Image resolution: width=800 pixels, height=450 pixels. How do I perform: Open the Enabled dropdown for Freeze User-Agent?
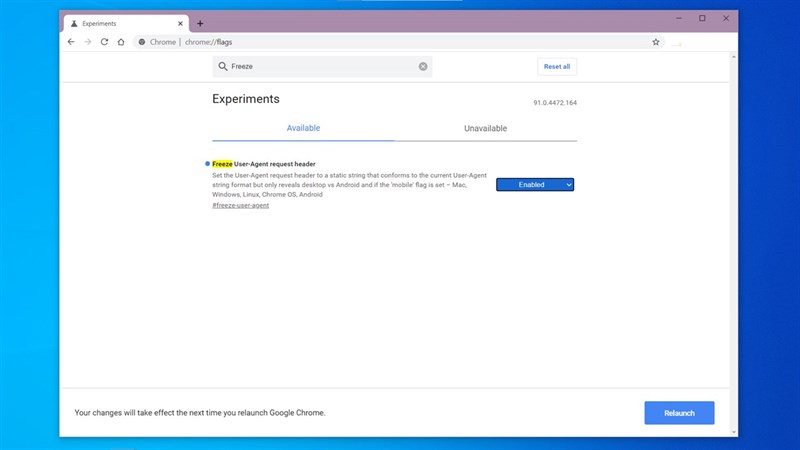[535, 185]
